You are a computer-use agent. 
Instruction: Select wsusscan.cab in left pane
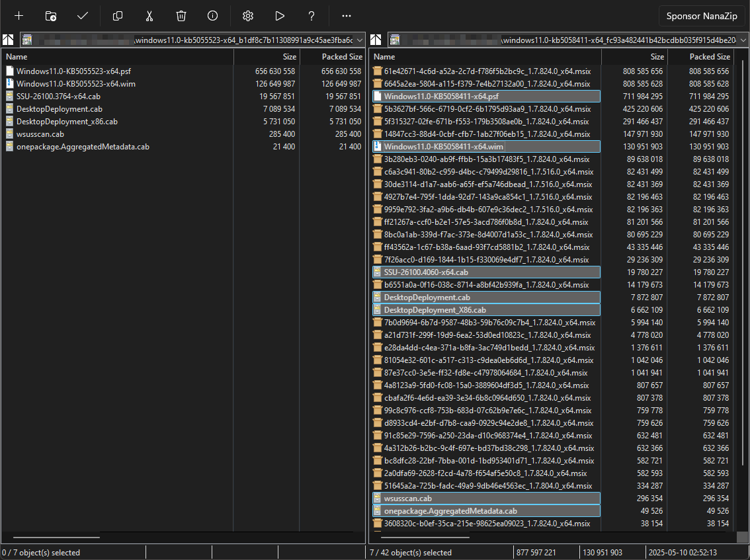click(184, 134)
